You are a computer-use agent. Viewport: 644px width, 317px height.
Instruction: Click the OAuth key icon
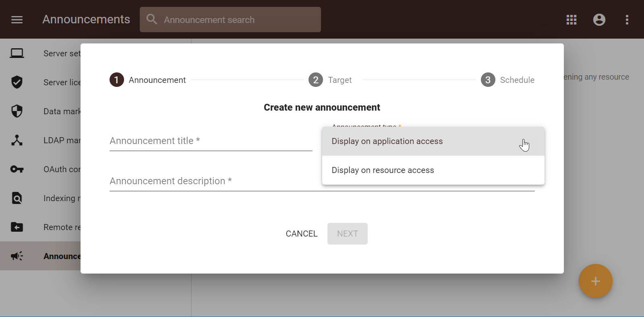point(17,169)
